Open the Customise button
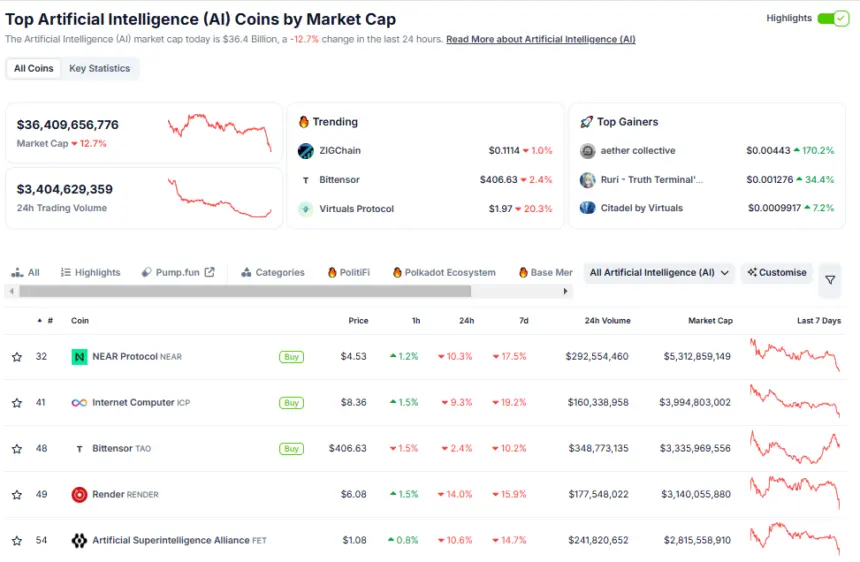The image size is (860, 562). [x=777, y=272]
